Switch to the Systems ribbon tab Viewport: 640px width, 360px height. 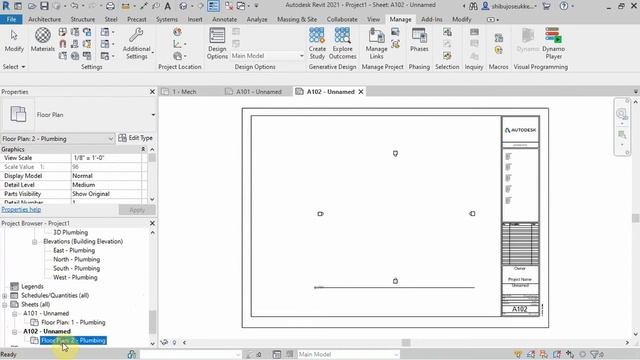(167, 19)
